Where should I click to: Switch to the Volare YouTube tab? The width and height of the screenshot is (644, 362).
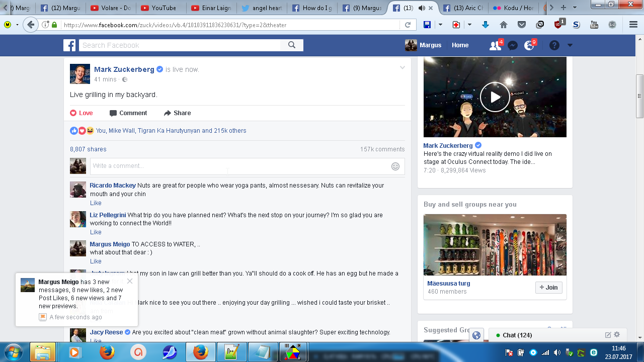tap(111, 8)
